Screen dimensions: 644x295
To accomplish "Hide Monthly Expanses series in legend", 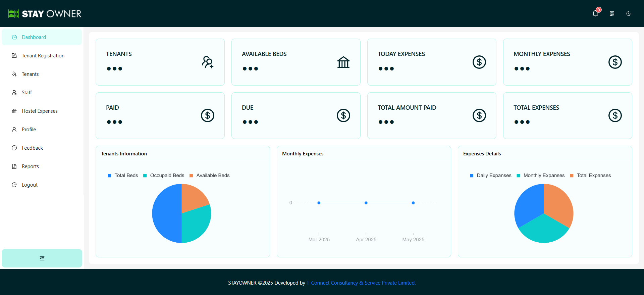I will (x=541, y=176).
